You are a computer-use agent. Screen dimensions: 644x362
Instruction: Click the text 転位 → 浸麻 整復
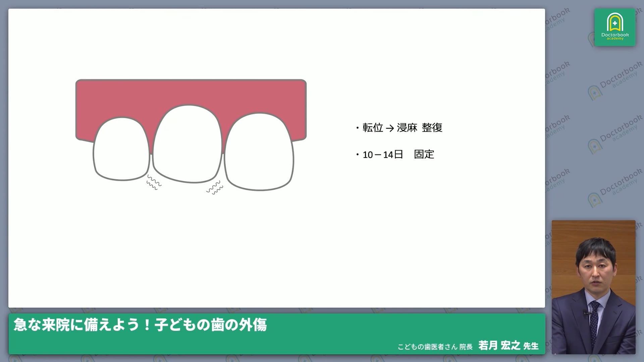402,128
